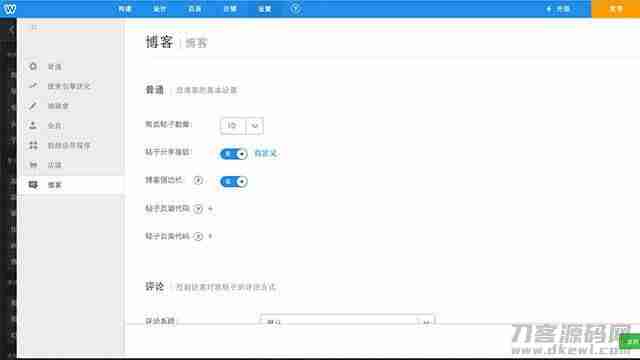The image size is (640, 360).
Task: Go to the Store tab in top bar
Action: pos(230,9)
